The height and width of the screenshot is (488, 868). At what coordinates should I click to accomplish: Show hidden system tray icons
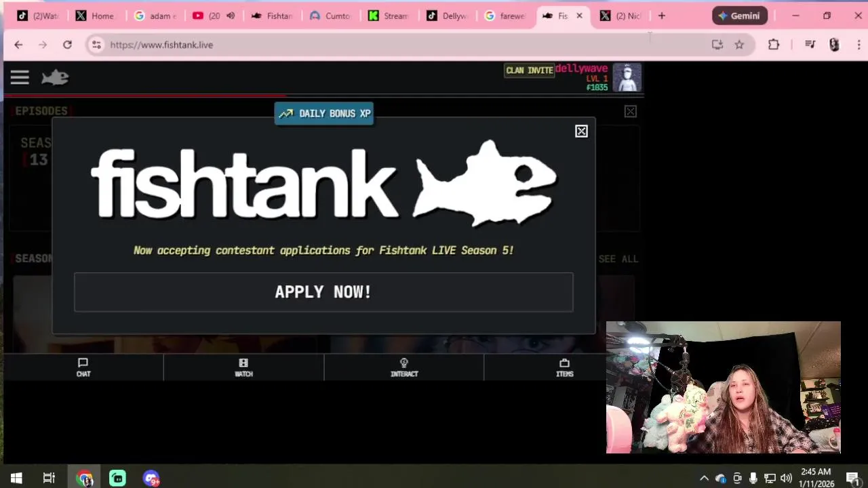(704, 479)
